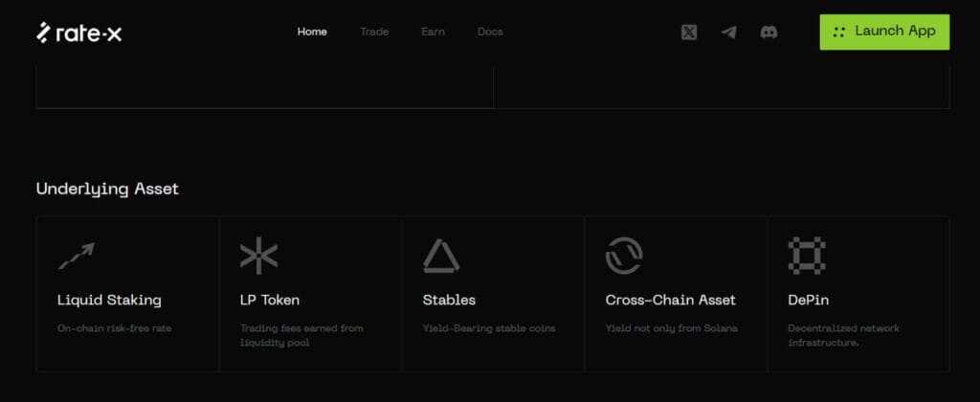The width and height of the screenshot is (980, 402).
Task: Click "On-chain risk-free rate" text
Action: pyautogui.click(x=115, y=328)
